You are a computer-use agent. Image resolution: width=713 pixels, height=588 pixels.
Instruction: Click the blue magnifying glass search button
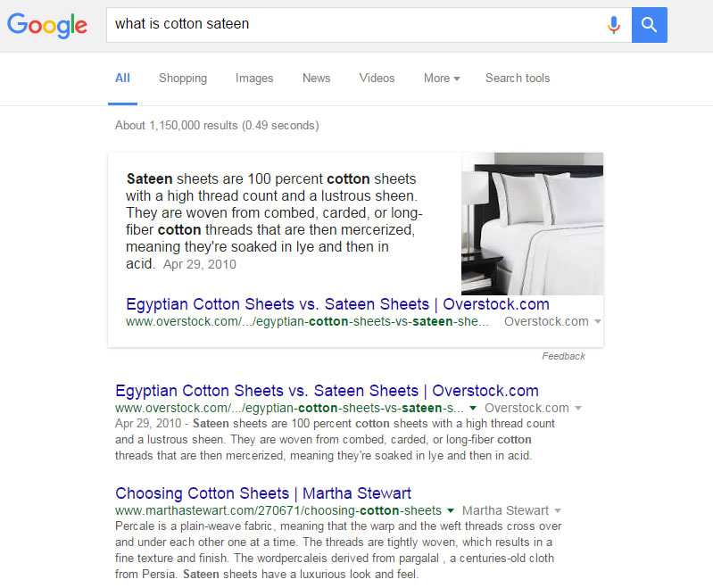tap(649, 25)
